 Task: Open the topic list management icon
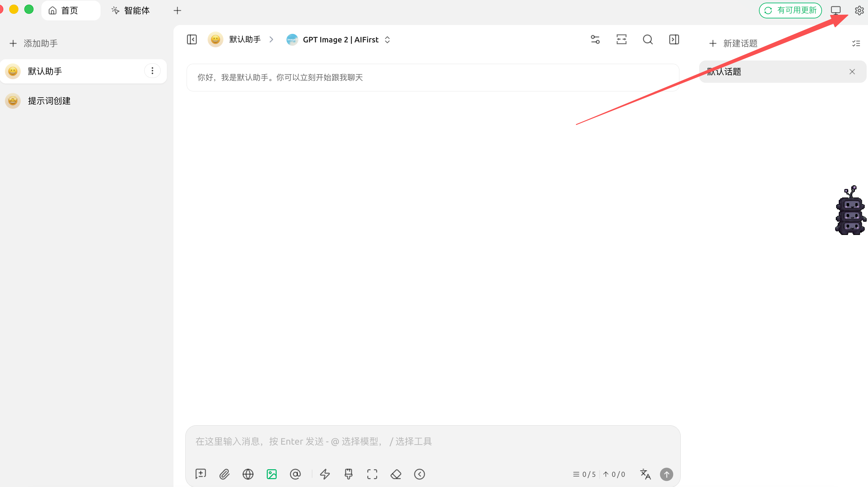click(x=856, y=43)
